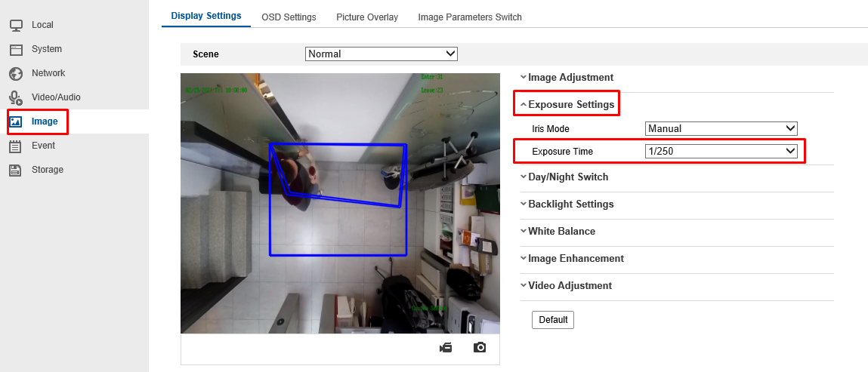Expand Day/Night Switch section
Viewport: 868px width, 372px height.
[x=564, y=177]
